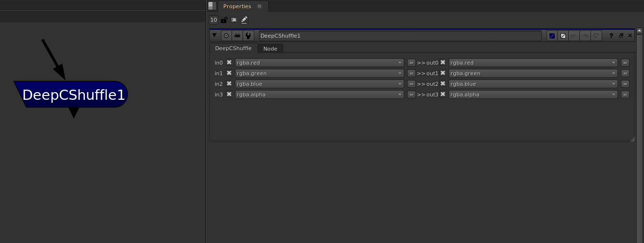Open the out2 rgba.blue channel dropdown
The height and width of the screenshot is (243, 644).
click(533, 84)
